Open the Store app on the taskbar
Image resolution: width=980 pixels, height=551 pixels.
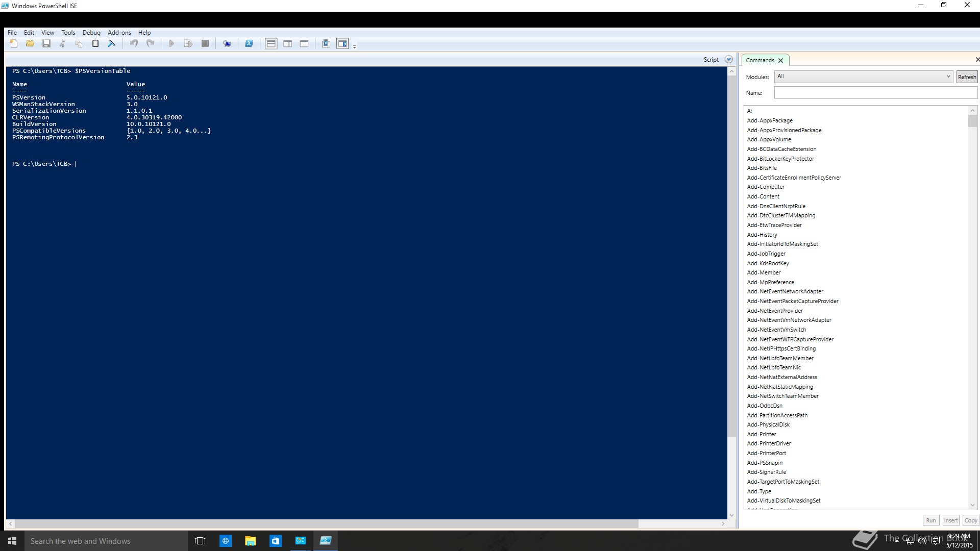(x=275, y=541)
